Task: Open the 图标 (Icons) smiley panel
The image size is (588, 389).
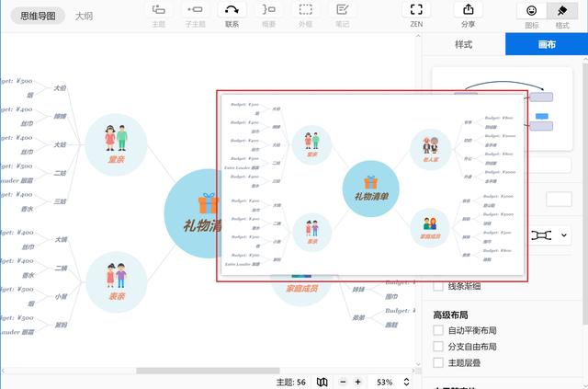Action: [531, 15]
